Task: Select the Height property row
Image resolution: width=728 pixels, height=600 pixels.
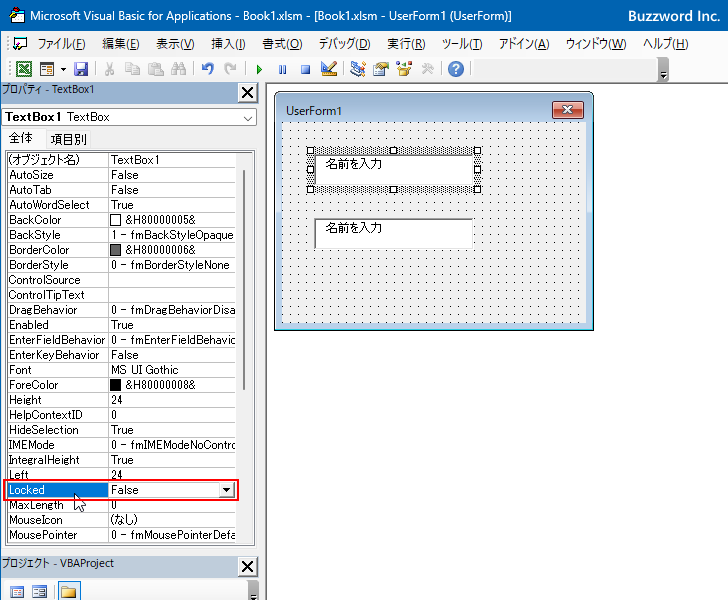Action: (121, 400)
